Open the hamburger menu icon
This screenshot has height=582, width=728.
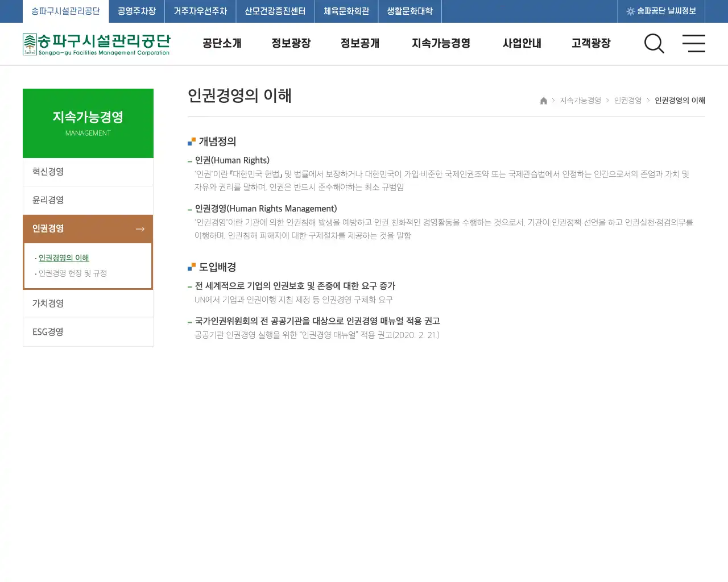[x=694, y=44]
